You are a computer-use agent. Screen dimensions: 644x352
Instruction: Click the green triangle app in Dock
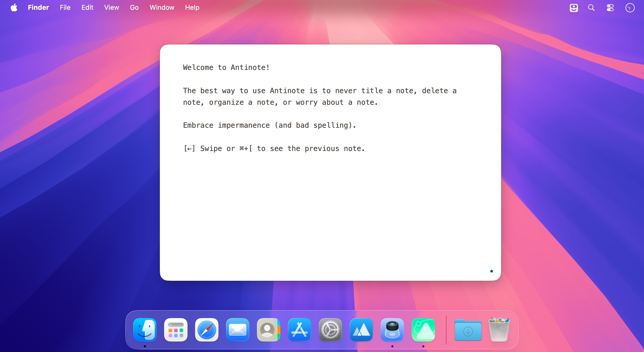coord(423,330)
